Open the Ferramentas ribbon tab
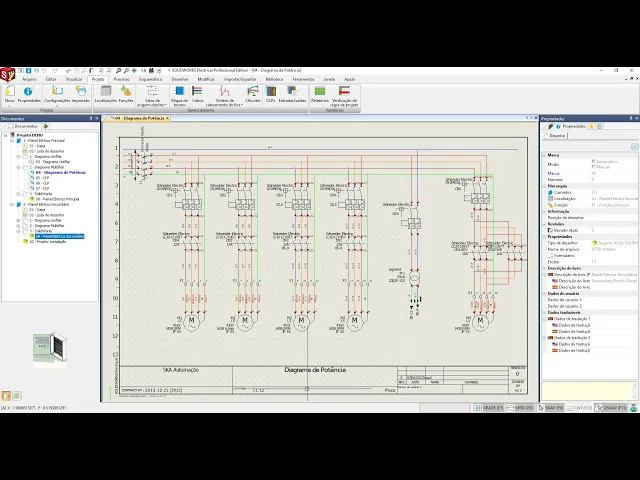The height and width of the screenshot is (480, 640). (303, 79)
